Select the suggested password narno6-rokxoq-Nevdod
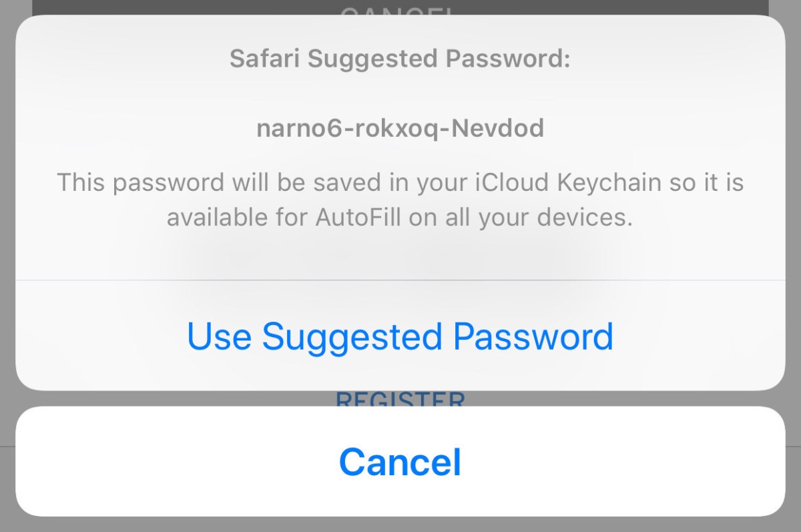This screenshot has height=532, width=801. (x=400, y=127)
